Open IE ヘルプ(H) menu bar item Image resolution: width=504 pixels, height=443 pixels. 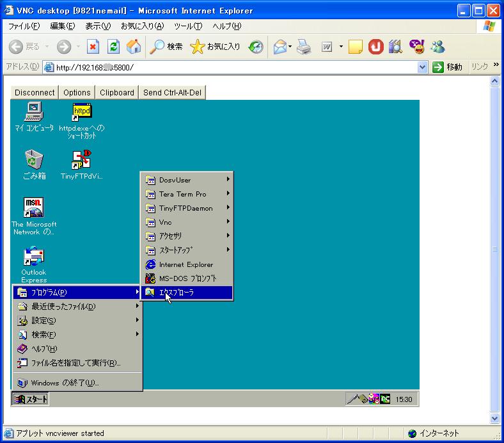pyautogui.click(x=226, y=26)
